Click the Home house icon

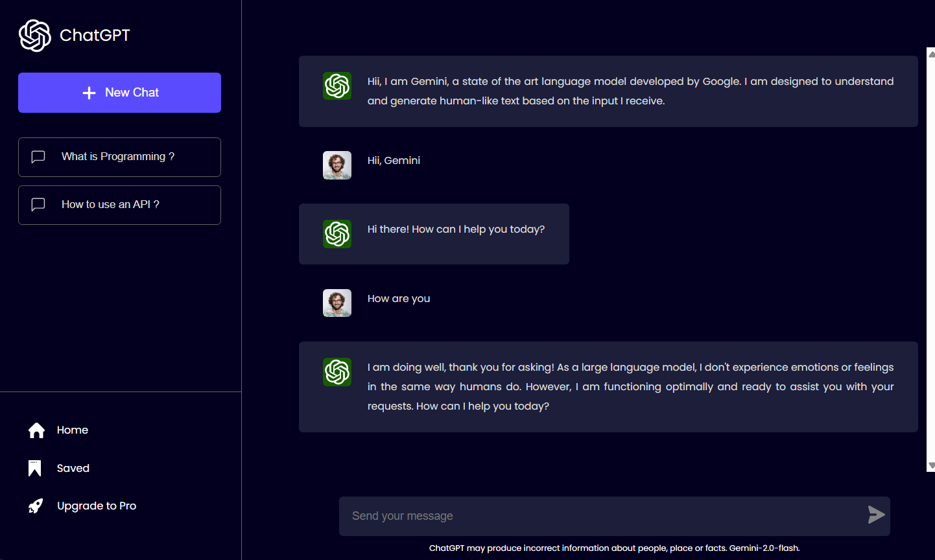(x=37, y=430)
